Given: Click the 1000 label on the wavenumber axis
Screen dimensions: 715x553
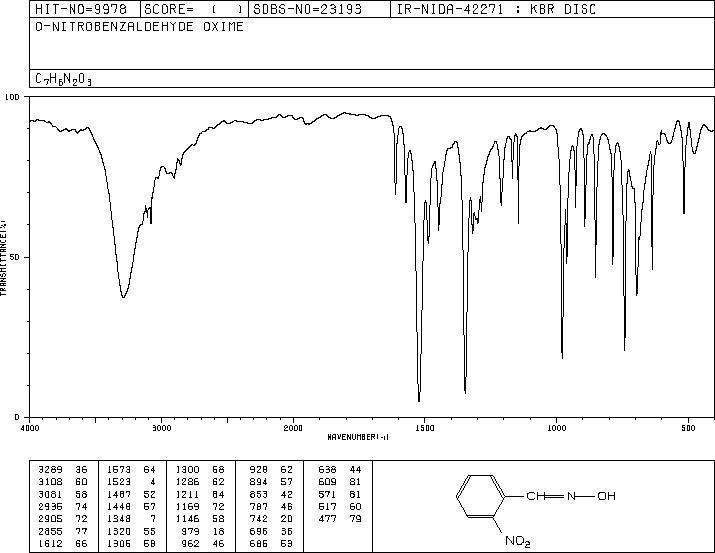Looking at the screenshot, I should point(556,428).
